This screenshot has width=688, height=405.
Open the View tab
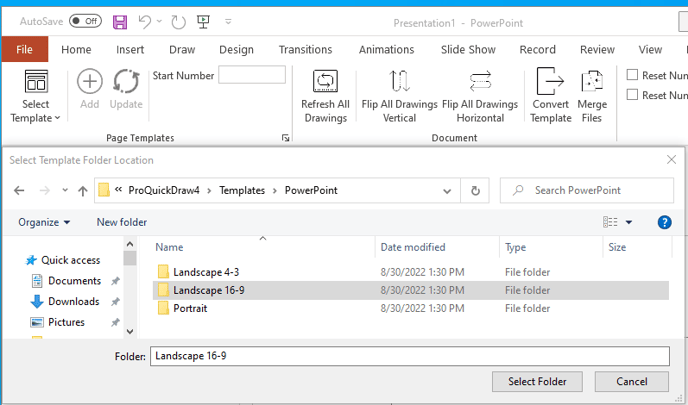650,50
